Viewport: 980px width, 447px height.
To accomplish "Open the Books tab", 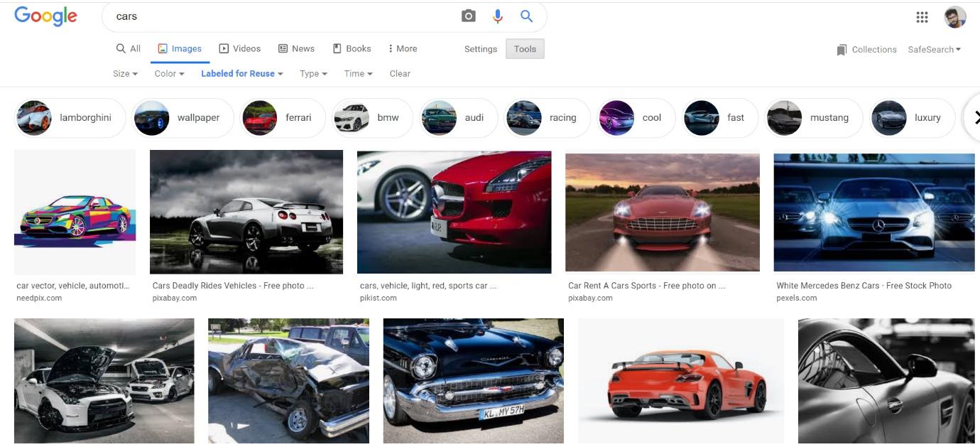I will (x=352, y=48).
